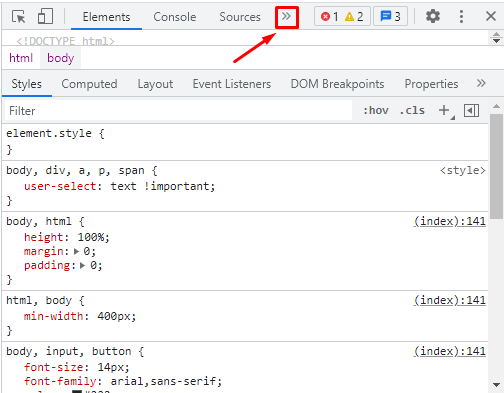Click the body, div, a, p, span selector
Screen dimensions: 504x393
pyautogui.click(x=75, y=170)
